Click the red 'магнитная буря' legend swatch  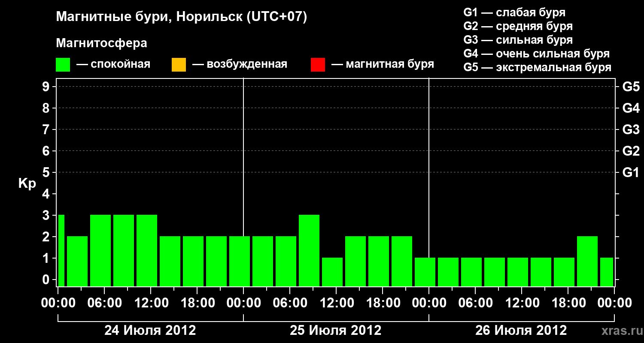318,65
